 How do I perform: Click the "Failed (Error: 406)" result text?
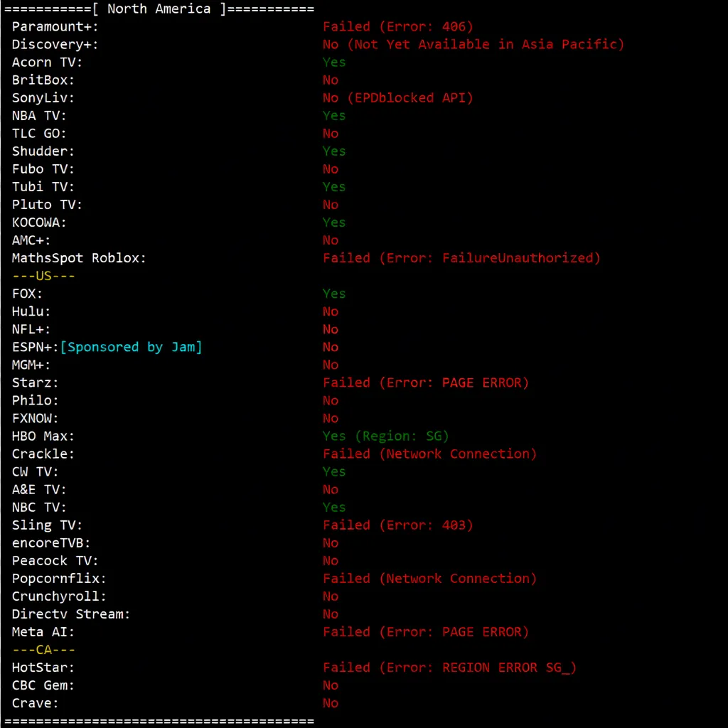pyautogui.click(x=397, y=27)
